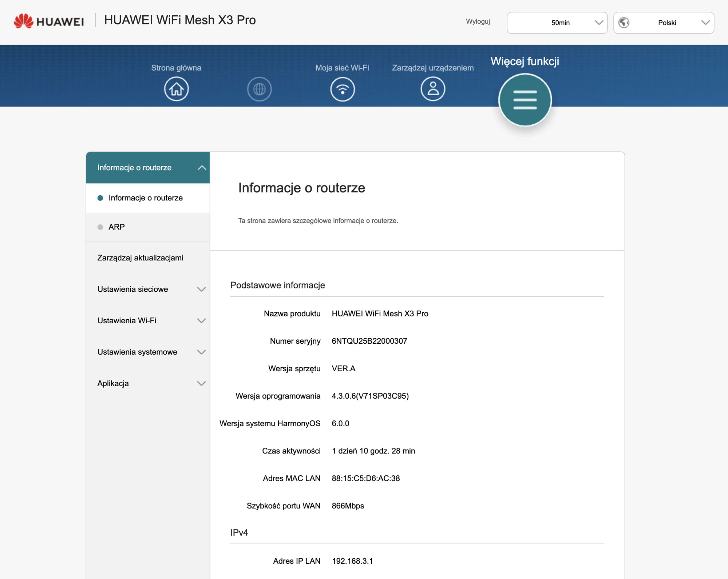Image resolution: width=728 pixels, height=579 pixels.
Task: Click the globe icon in language selector
Action: pos(624,23)
